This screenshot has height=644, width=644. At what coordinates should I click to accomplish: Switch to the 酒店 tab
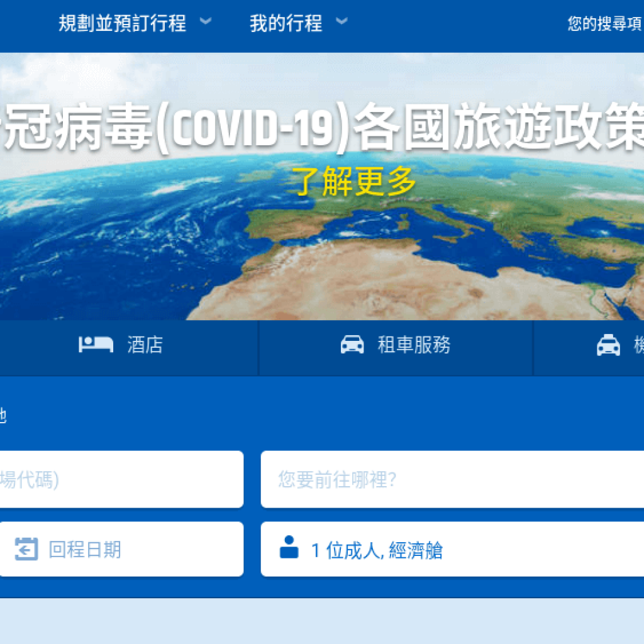pyautogui.click(x=145, y=345)
